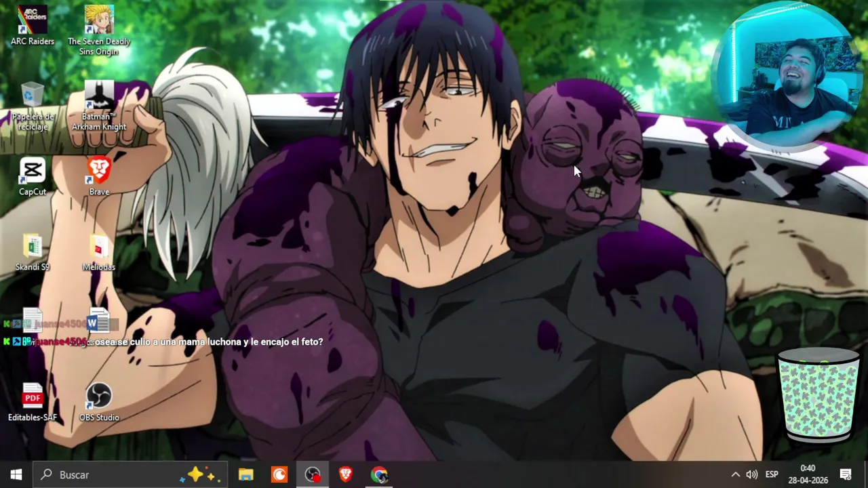
Task: Open Brave from the taskbar
Action: point(345,474)
